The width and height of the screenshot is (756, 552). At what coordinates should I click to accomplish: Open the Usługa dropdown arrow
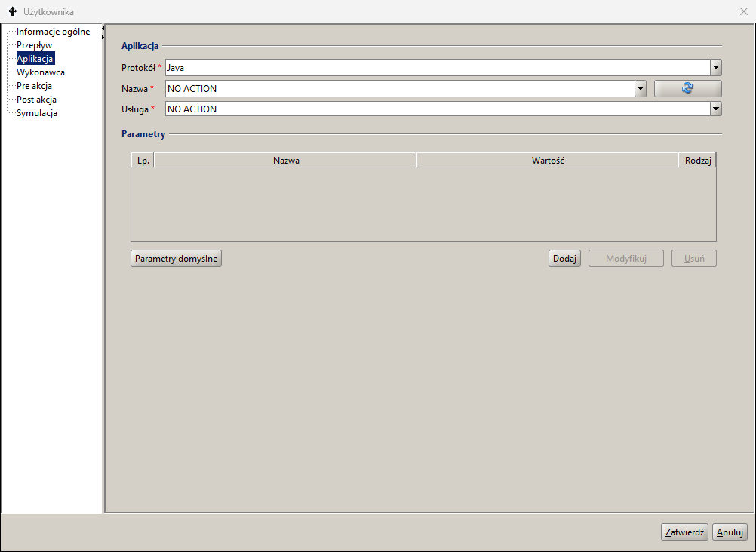(716, 109)
